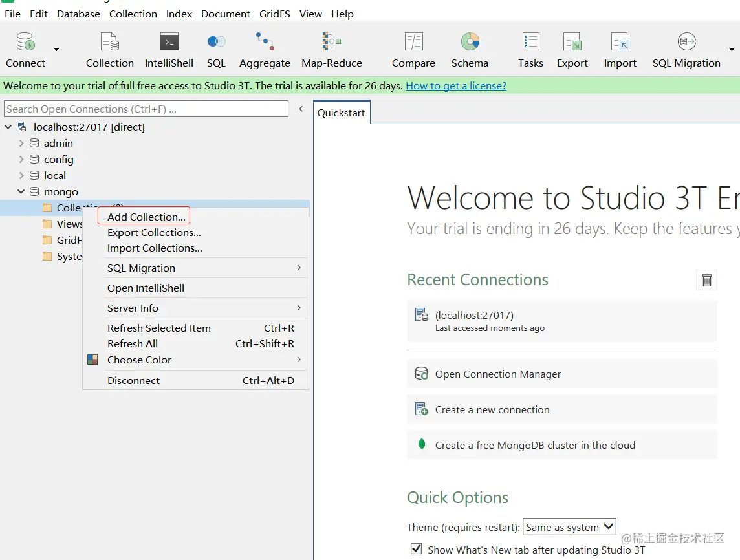Select the config database icon

34,160
